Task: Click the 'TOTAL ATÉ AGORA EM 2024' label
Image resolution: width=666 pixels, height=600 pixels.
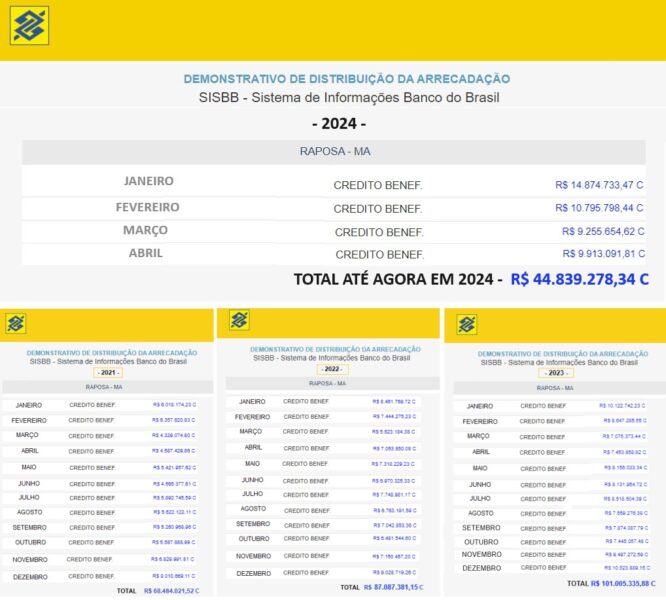Action: (393, 279)
